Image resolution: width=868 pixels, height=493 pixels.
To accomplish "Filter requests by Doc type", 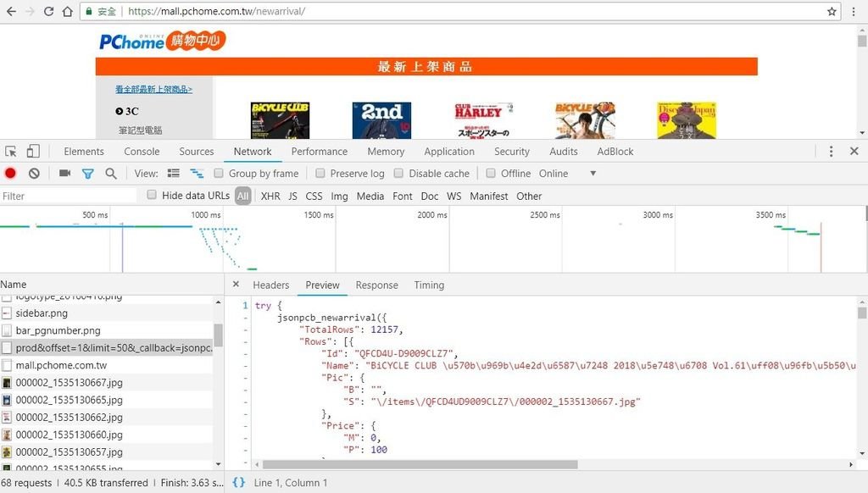I will (x=430, y=196).
